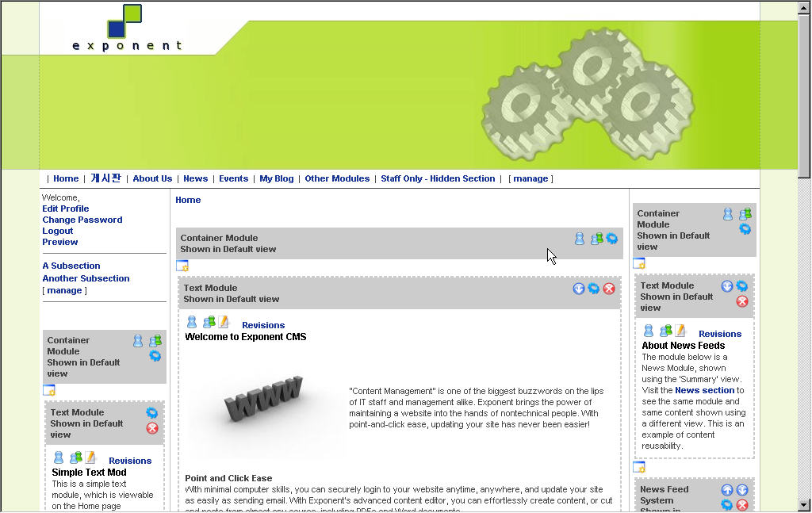812x513 pixels.
Task: Open group permissions on main content Container Module
Action: pyautogui.click(x=596, y=239)
